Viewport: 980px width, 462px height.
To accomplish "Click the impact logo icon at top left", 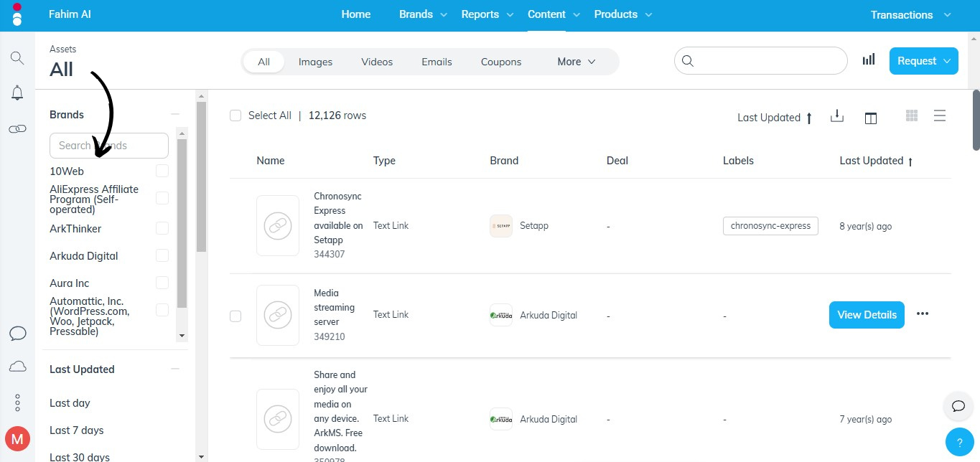I will click(x=17, y=14).
